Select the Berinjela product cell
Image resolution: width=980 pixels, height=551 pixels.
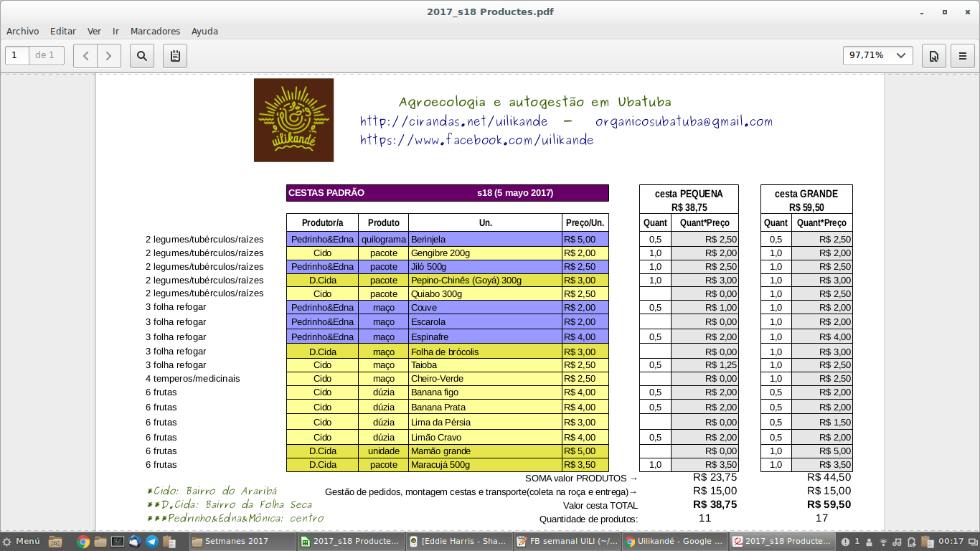(x=485, y=239)
